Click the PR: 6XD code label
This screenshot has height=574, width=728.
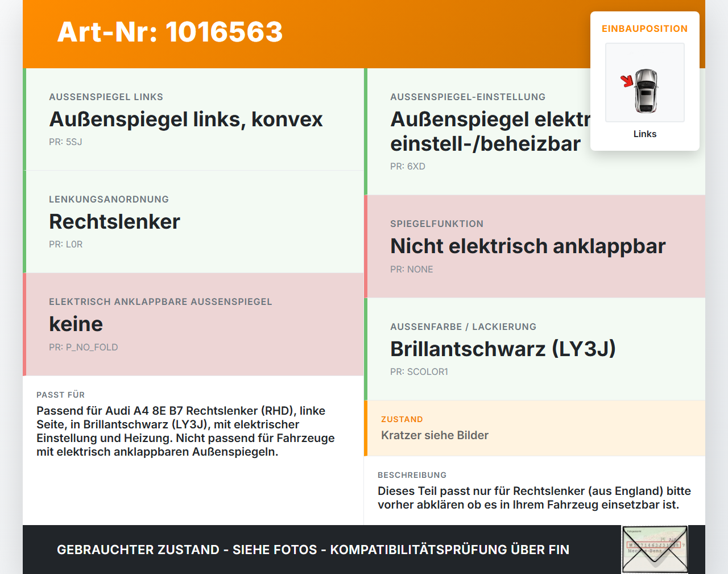pyautogui.click(x=407, y=166)
